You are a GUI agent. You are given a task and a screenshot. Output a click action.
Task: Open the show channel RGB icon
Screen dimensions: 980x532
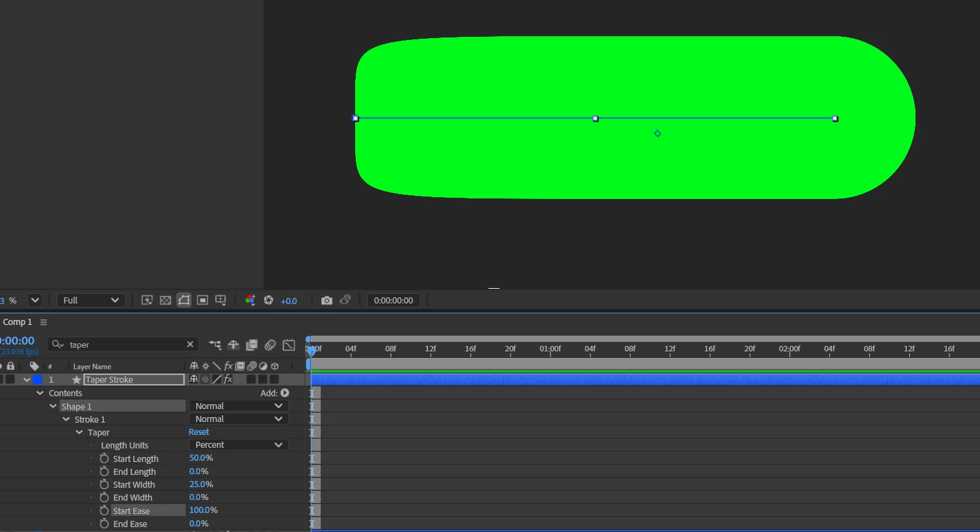pyautogui.click(x=250, y=300)
